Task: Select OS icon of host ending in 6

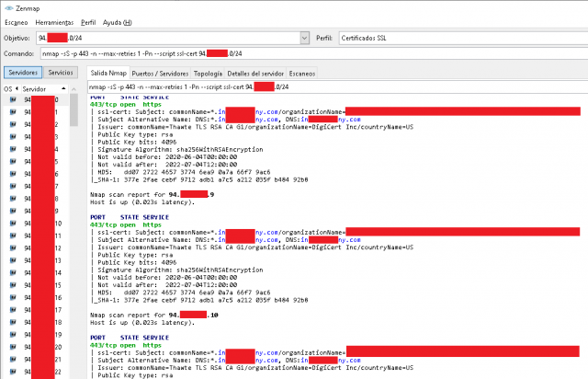Action: 13,174
